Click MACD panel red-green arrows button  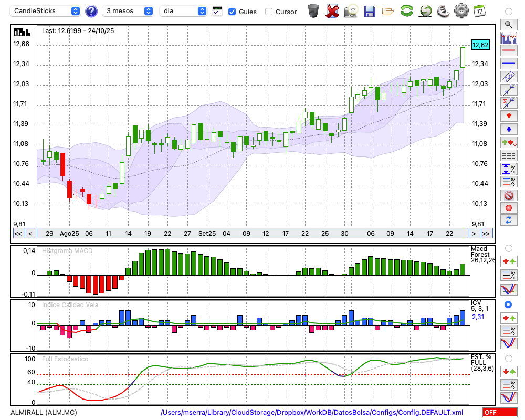509,261
